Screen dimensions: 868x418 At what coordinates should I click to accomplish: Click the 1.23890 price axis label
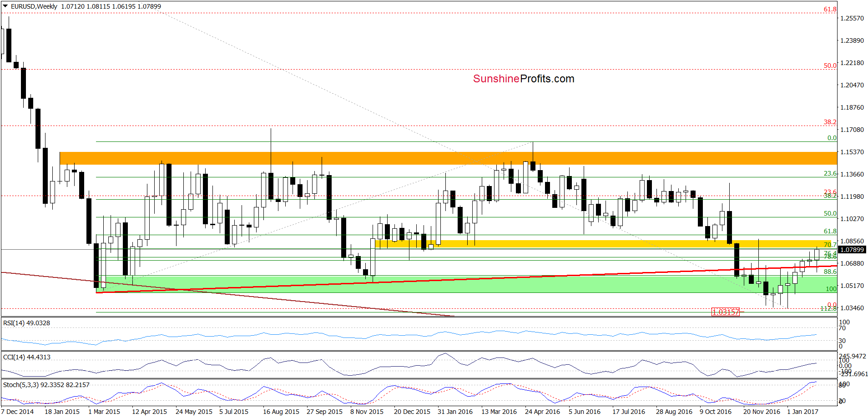852,40
